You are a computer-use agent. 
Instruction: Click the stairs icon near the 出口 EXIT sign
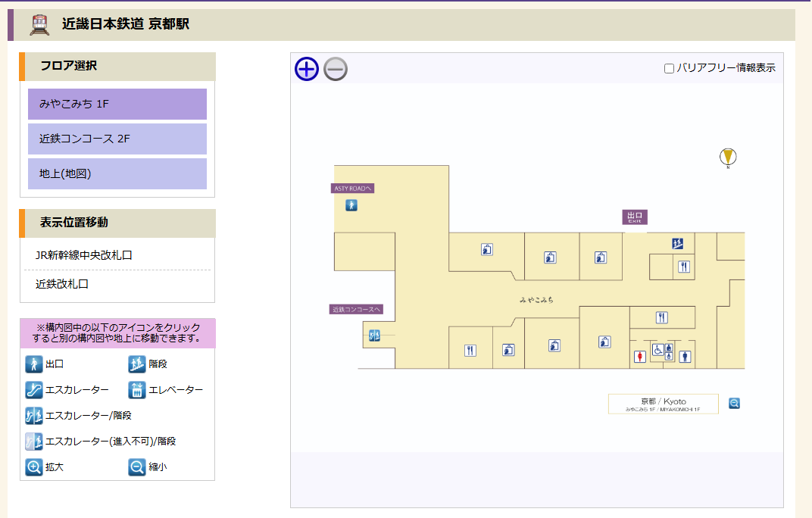point(677,243)
